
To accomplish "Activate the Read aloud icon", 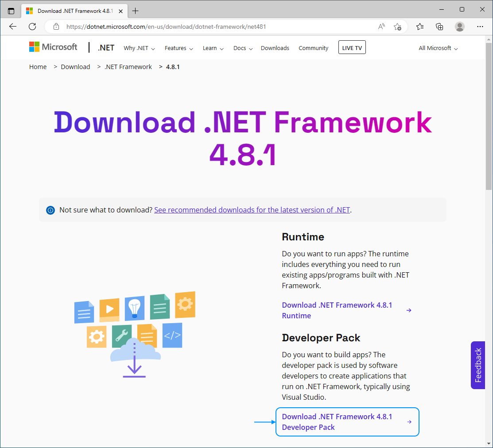I will tap(381, 27).
